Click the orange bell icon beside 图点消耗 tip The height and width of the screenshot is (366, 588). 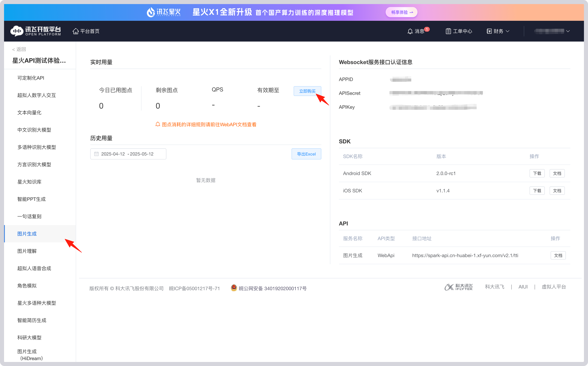click(157, 124)
